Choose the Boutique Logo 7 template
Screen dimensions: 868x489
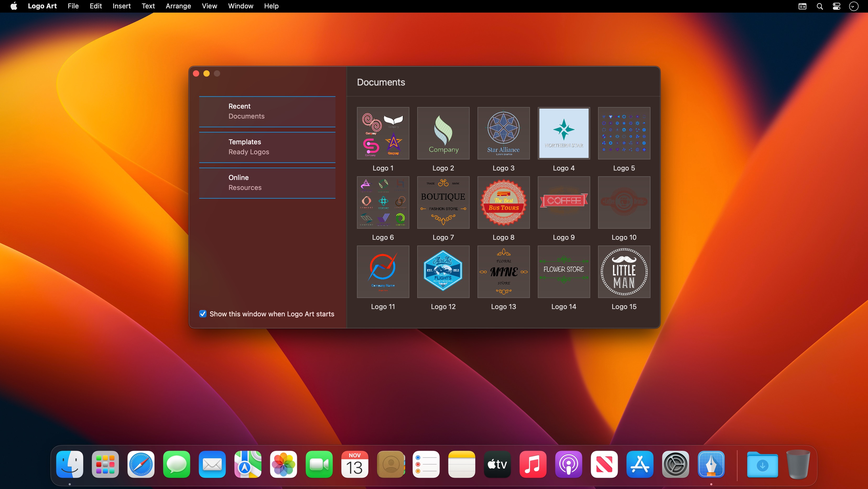pos(443,202)
